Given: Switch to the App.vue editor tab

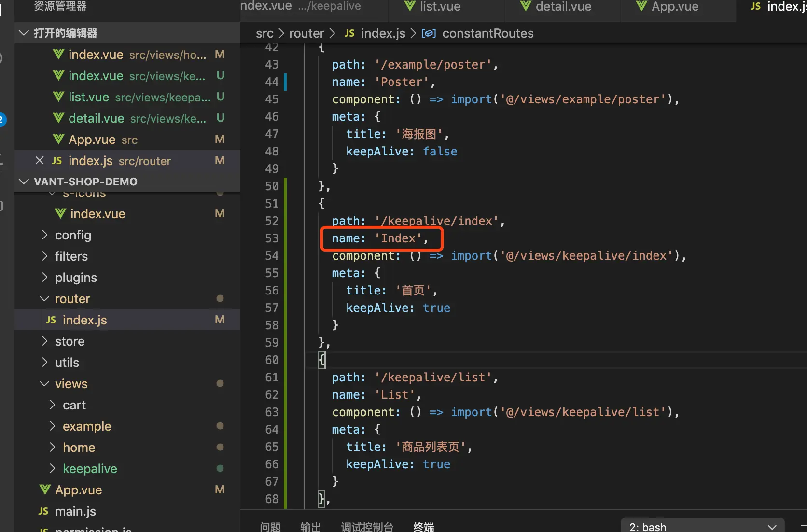Looking at the screenshot, I should (678, 10).
